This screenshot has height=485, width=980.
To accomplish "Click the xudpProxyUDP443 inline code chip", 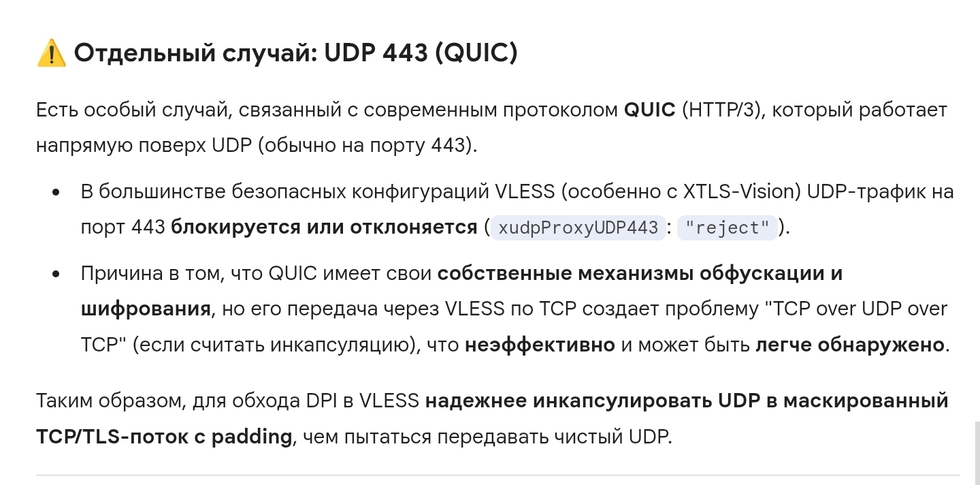I will 578,228.
